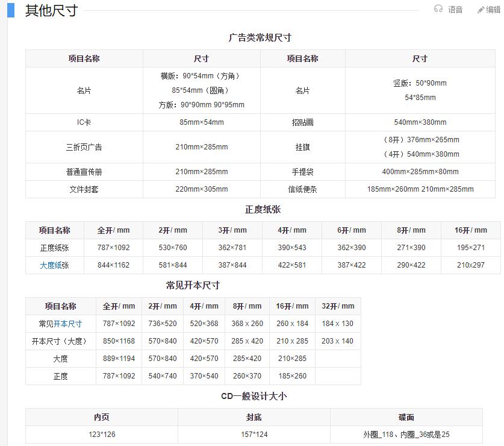
Task: Click the headphone voice icon
Action: (438, 8)
